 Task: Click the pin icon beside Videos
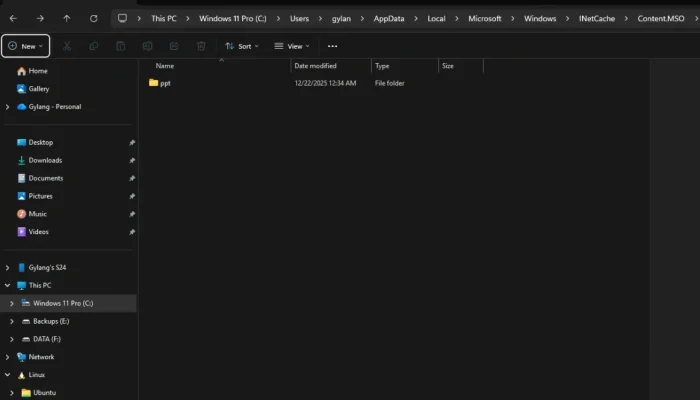coord(132,232)
